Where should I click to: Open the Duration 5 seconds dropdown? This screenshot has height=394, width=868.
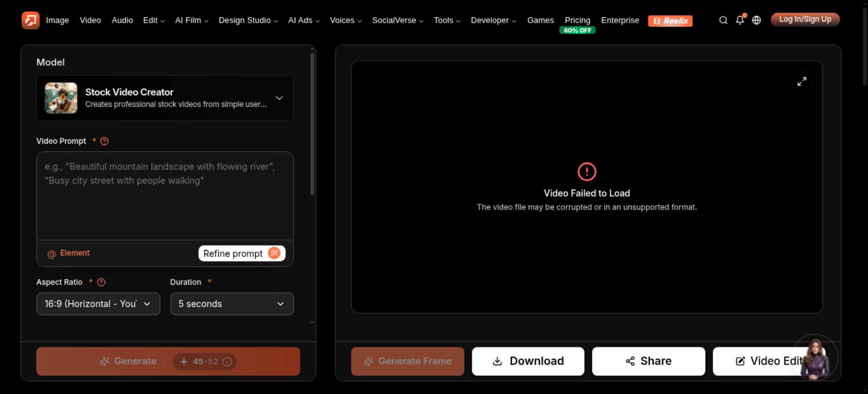pos(232,304)
